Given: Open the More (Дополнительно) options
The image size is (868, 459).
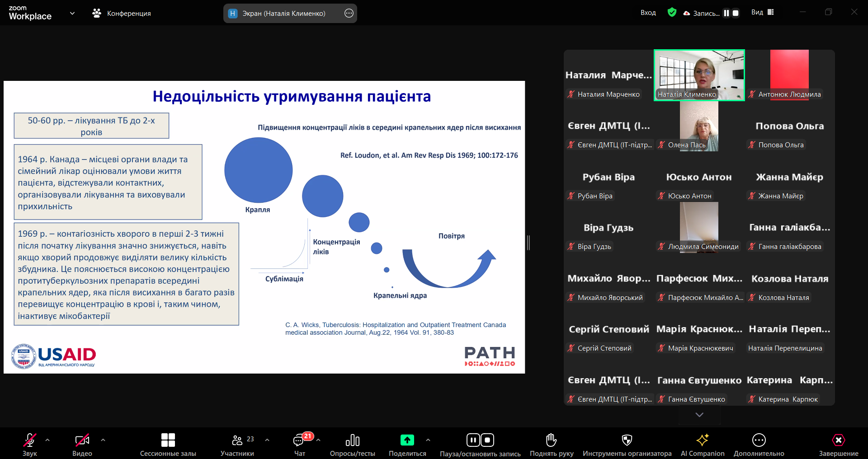Looking at the screenshot, I should (759, 440).
